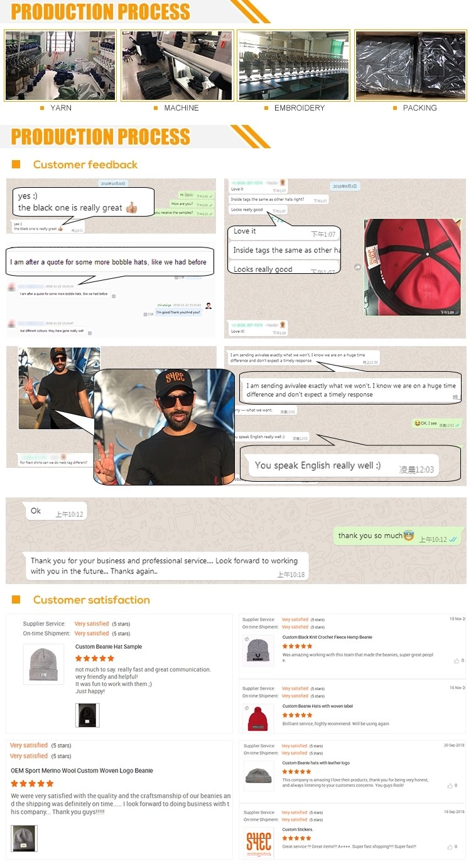Click the star rating under OEM Sport Merino Wool Beanie

[32, 783]
